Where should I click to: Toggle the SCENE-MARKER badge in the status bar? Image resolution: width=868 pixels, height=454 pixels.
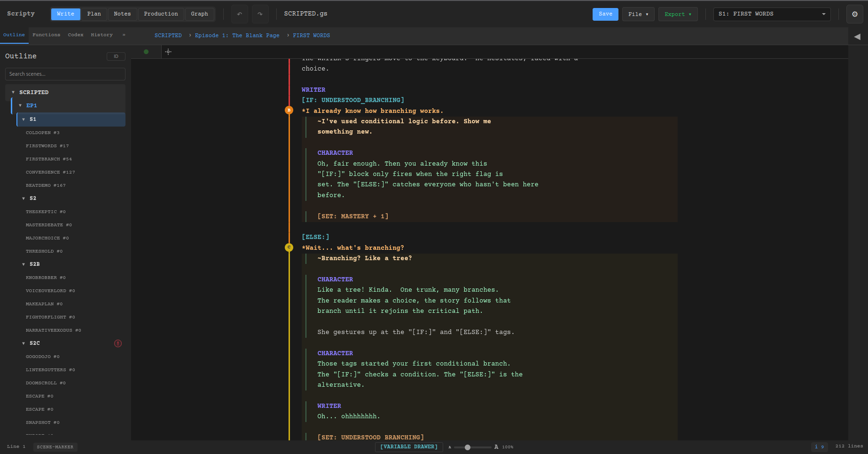[55, 447]
